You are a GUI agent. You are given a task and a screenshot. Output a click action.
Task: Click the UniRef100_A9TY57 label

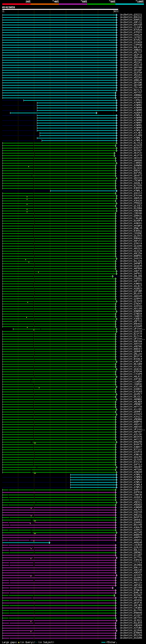131,93
